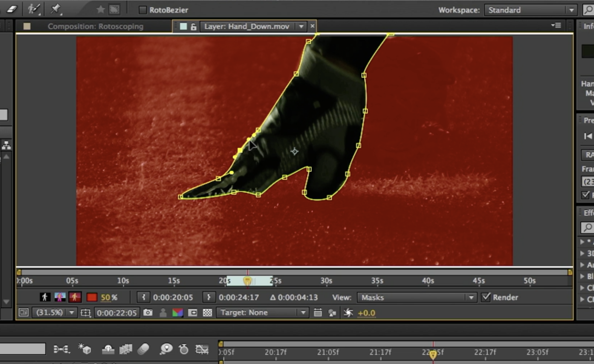This screenshot has width=594, height=364.
Task: Open the View: Masks dropdown
Action: 417,297
